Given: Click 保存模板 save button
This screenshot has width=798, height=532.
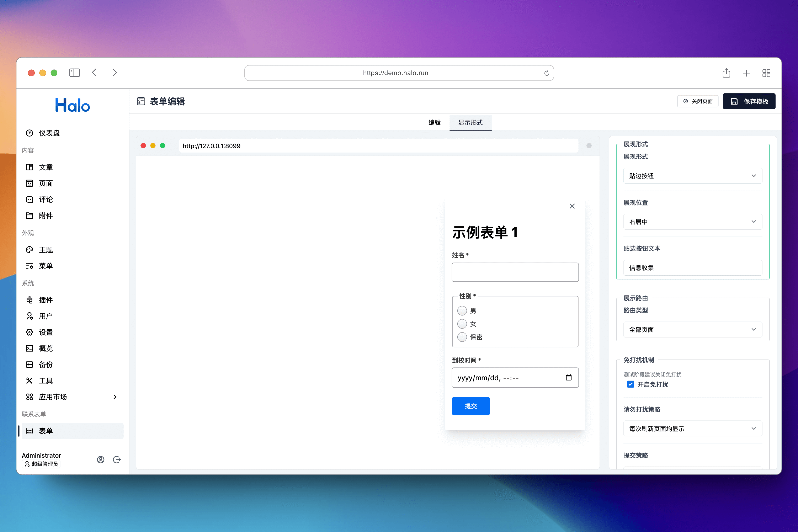Looking at the screenshot, I should tap(749, 101).
